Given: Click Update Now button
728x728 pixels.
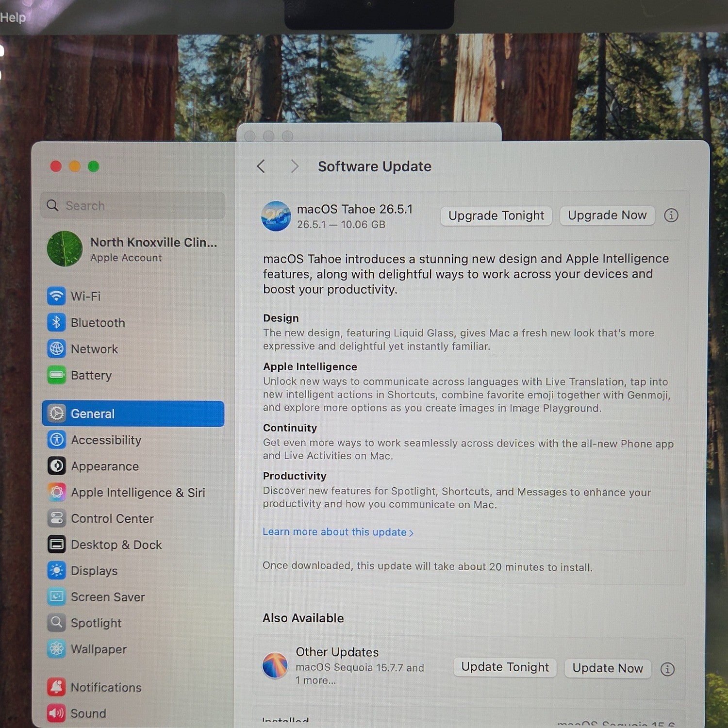Looking at the screenshot, I should click(608, 668).
